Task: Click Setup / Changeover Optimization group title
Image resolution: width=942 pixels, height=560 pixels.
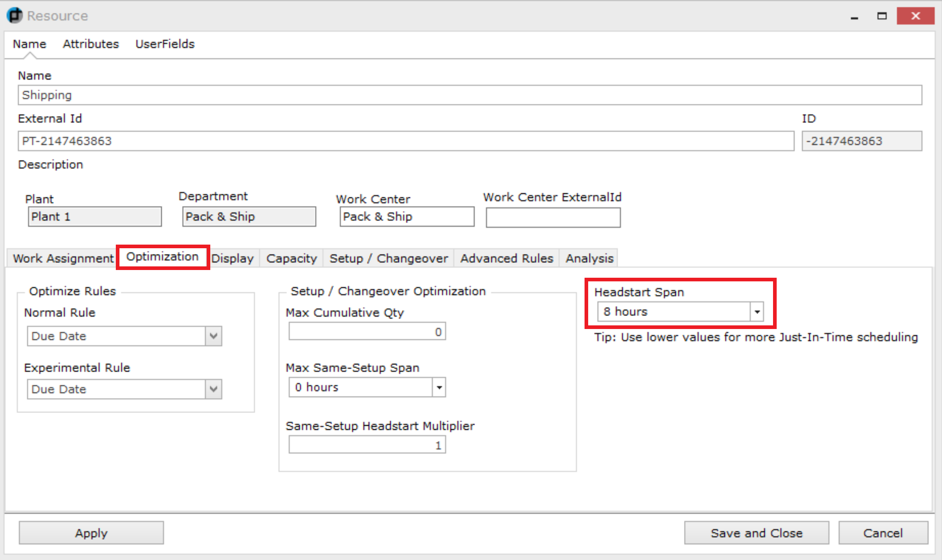Action: tap(388, 291)
